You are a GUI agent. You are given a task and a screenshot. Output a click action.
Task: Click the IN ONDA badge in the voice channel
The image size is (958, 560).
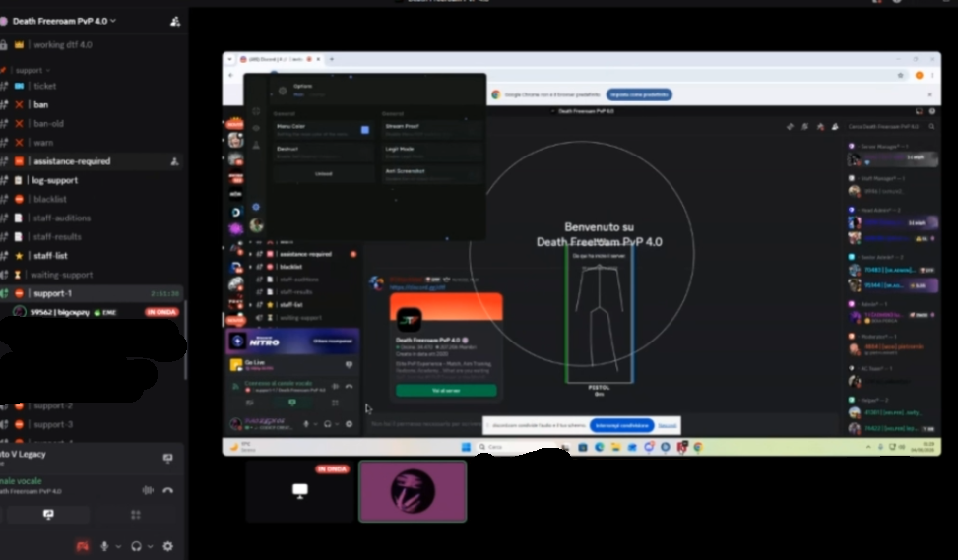[x=161, y=312]
